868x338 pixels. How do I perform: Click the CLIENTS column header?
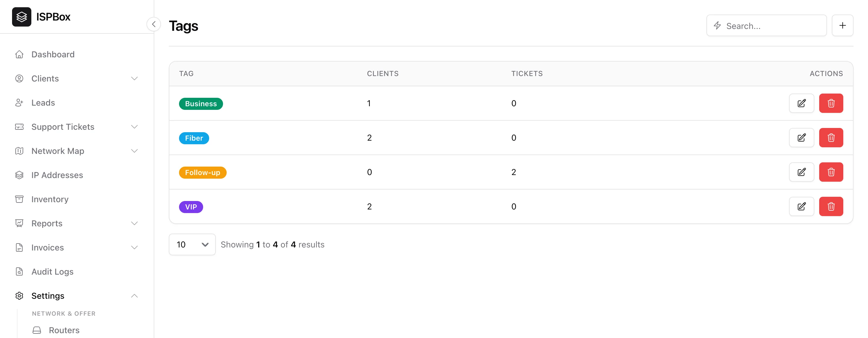383,74
